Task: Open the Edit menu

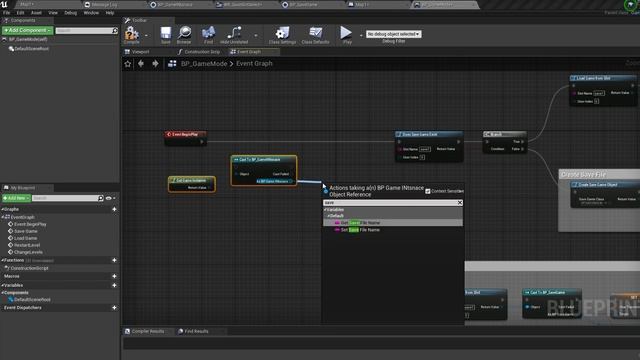Action: pos(20,13)
